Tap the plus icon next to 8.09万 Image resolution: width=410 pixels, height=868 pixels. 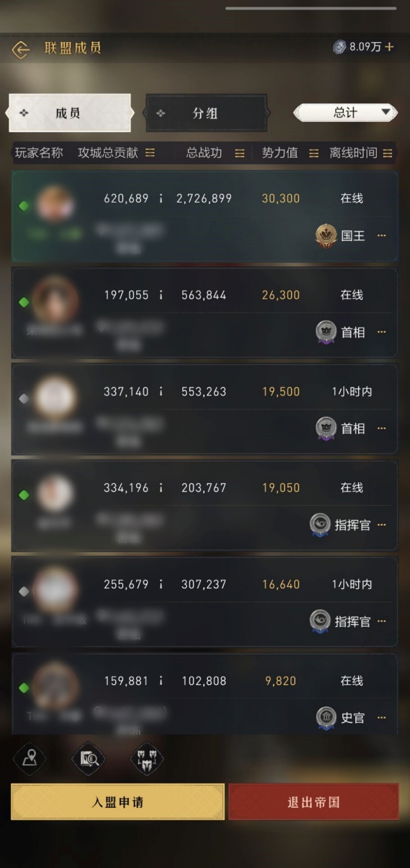click(x=390, y=47)
